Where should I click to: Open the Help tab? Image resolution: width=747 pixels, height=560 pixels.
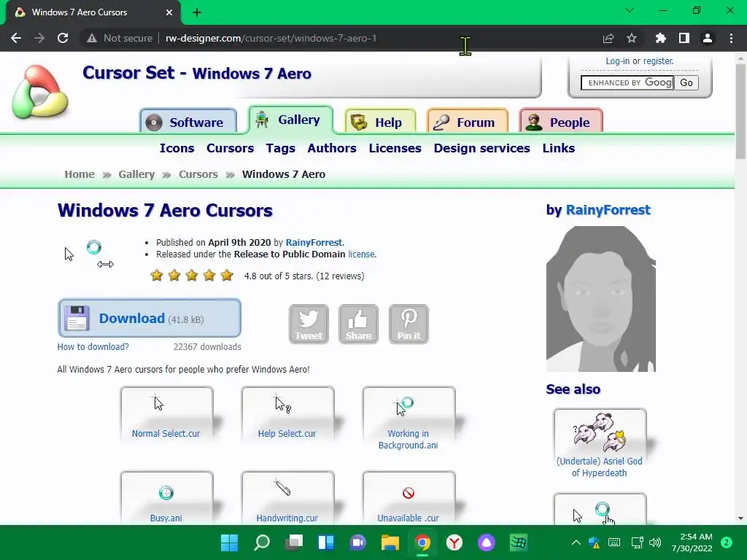tap(380, 122)
